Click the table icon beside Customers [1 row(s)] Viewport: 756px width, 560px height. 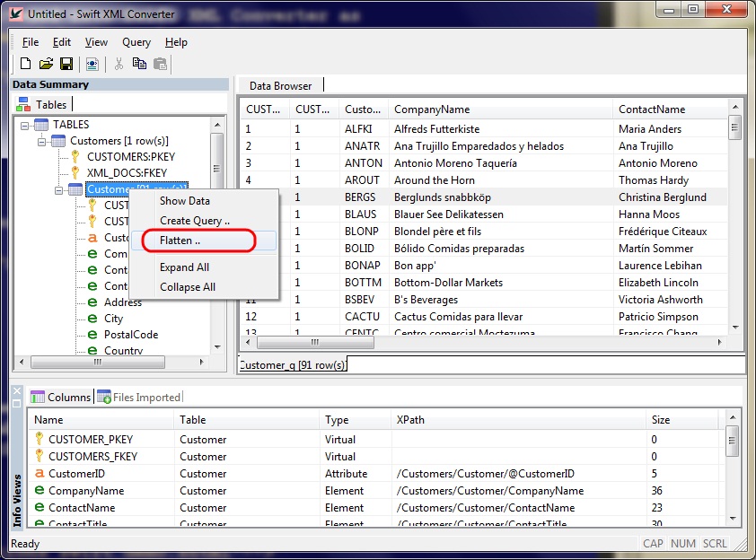(x=58, y=141)
